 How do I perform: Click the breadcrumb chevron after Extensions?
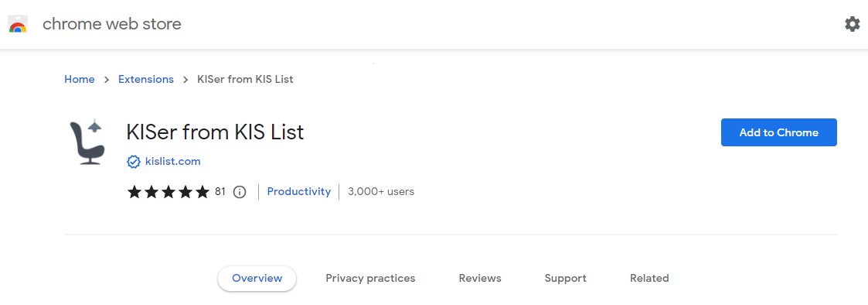coord(186,80)
